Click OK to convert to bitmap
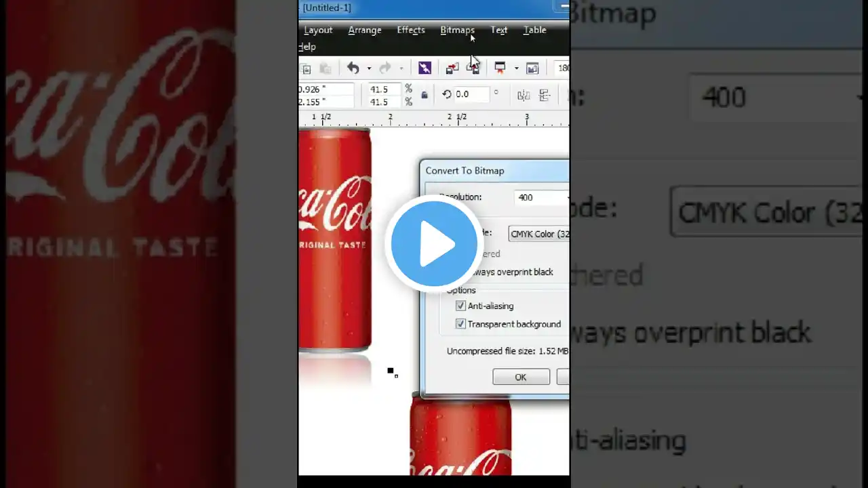The image size is (868, 488). [x=520, y=377]
